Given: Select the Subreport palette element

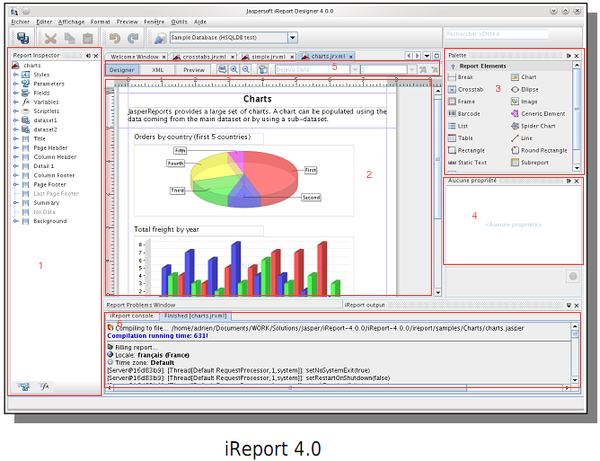Looking at the screenshot, I should pyautogui.click(x=530, y=163).
